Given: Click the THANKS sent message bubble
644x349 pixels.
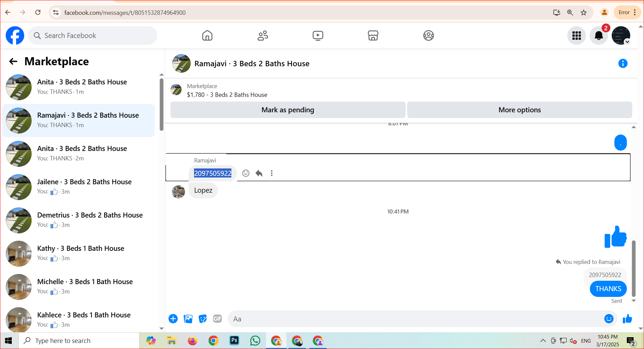Looking at the screenshot, I should pos(608,289).
